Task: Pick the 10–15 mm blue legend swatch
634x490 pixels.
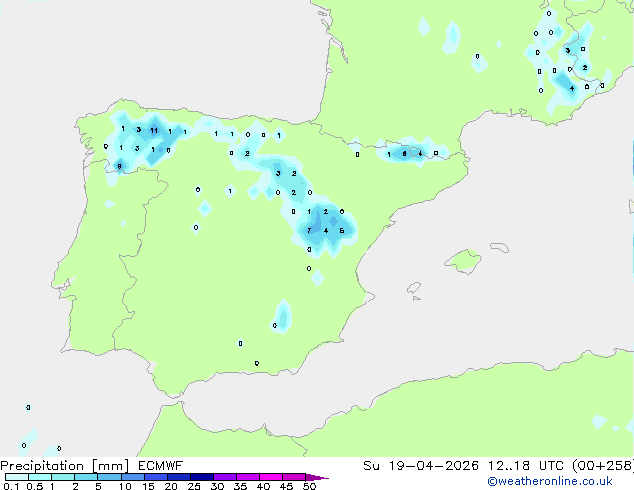Action: 133,477
